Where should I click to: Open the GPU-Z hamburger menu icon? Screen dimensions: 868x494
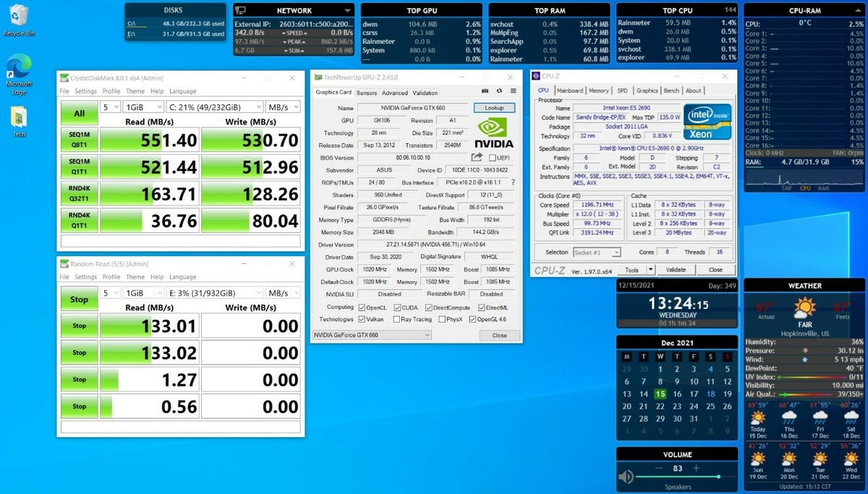point(514,91)
